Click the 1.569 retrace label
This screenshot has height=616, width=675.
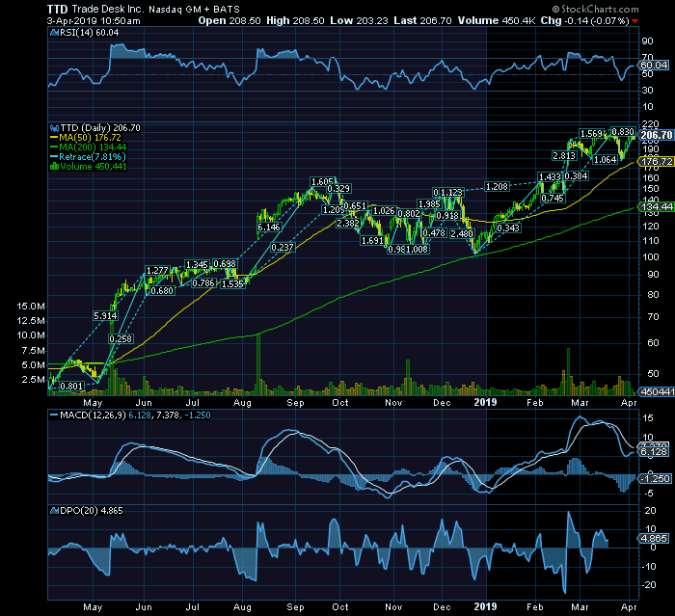click(x=591, y=134)
